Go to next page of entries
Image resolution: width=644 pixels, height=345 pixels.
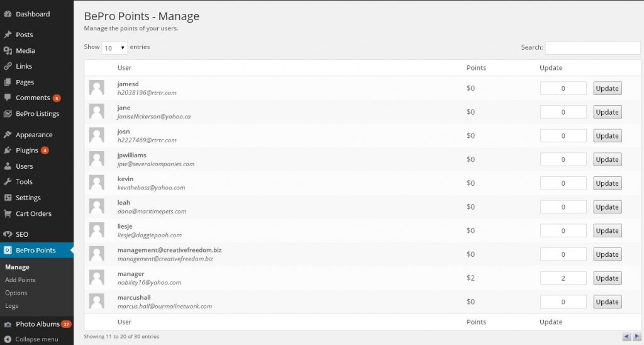click(636, 337)
